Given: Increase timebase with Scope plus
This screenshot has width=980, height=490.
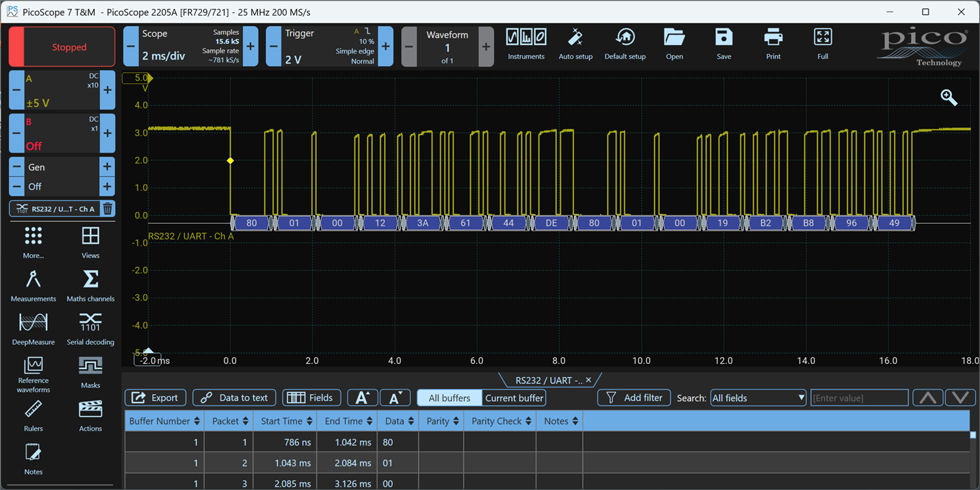Looking at the screenshot, I should [x=250, y=47].
